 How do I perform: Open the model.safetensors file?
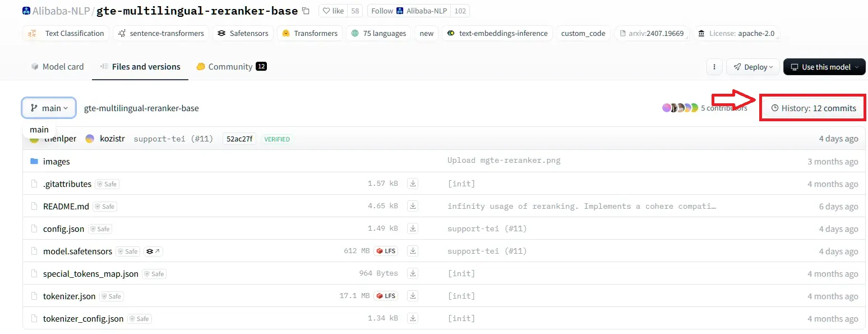(x=77, y=251)
